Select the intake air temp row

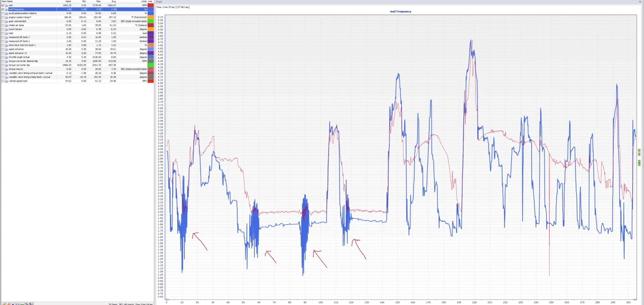point(77,25)
